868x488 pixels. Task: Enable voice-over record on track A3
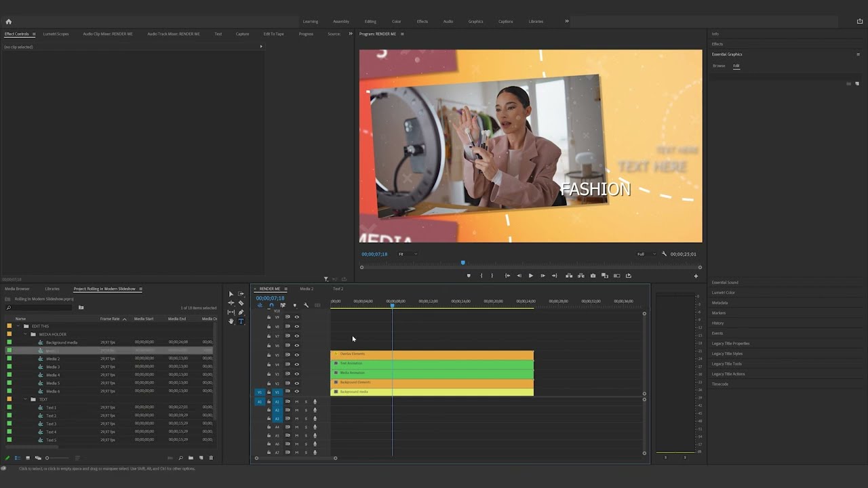(x=315, y=419)
